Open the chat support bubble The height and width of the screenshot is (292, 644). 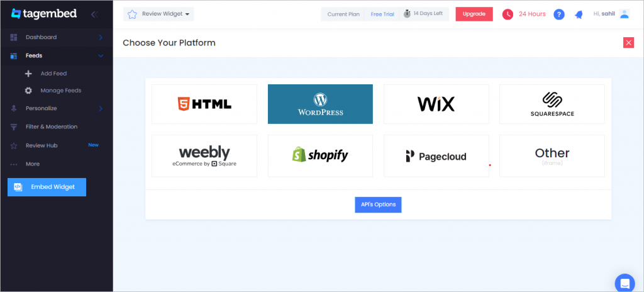click(x=625, y=283)
